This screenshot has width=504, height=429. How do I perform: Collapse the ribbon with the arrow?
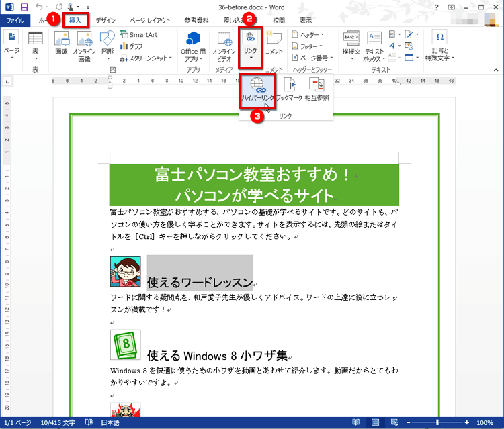(496, 70)
